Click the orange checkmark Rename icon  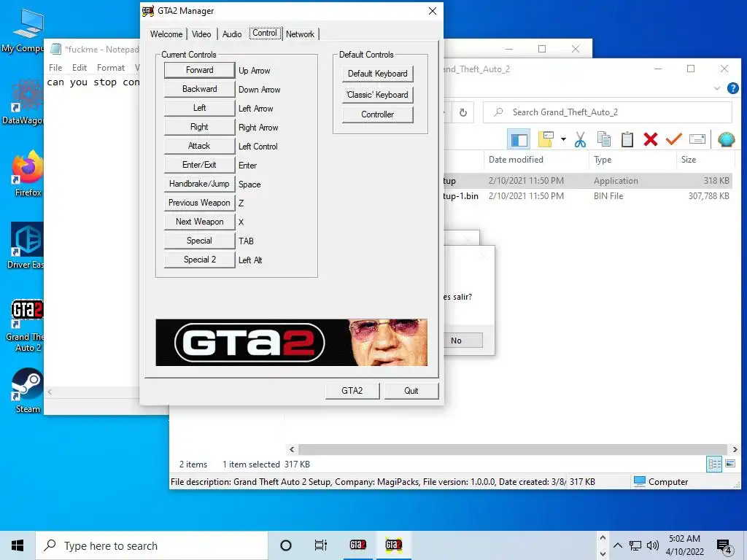click(673, 139)
